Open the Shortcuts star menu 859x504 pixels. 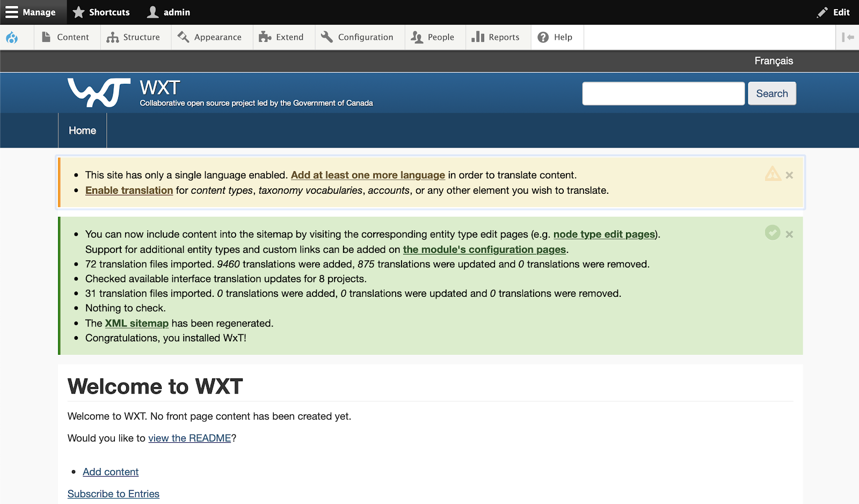pyautogui.click(x=101, y=12)
